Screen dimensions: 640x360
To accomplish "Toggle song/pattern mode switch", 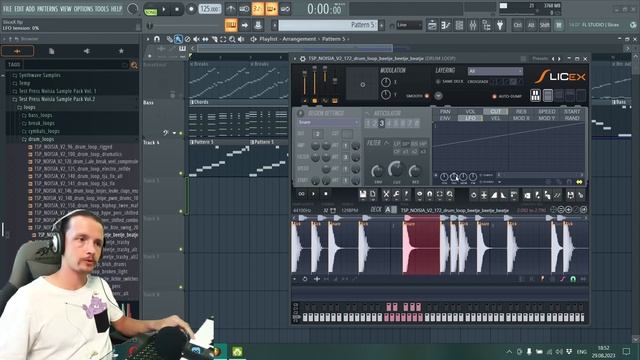I will coord(151,9).
